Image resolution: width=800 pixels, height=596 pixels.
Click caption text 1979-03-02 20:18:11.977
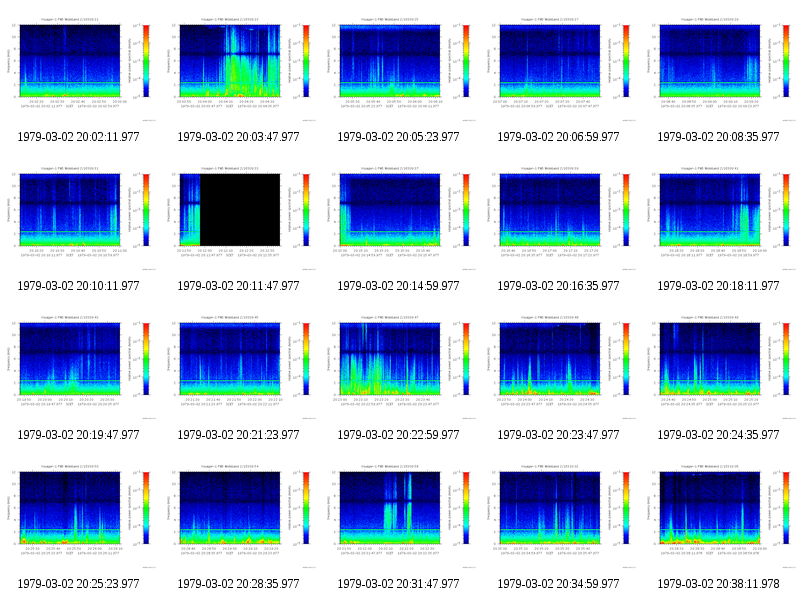coord(718,286)
